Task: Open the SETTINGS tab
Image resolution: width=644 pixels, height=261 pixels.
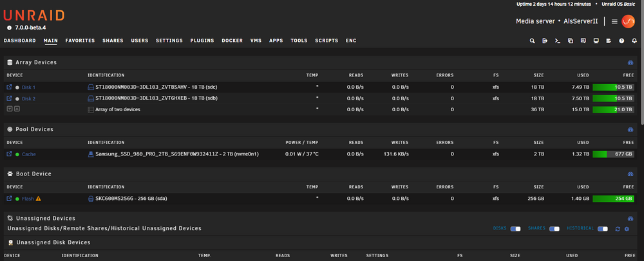Action: coord(169,40)
